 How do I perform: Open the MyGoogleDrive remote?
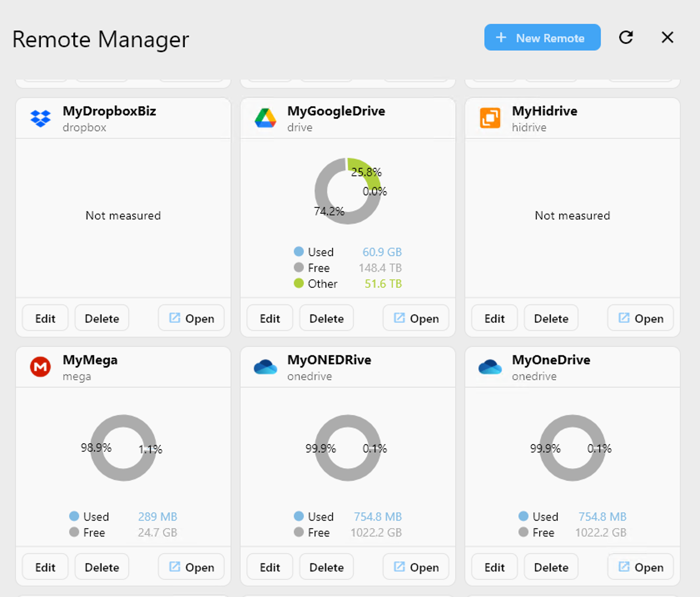(416, 318)
